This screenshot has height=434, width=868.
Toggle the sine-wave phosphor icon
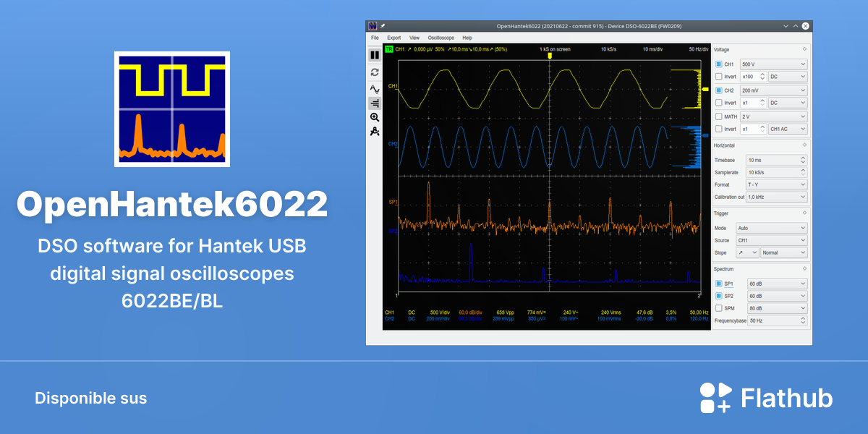375,89
